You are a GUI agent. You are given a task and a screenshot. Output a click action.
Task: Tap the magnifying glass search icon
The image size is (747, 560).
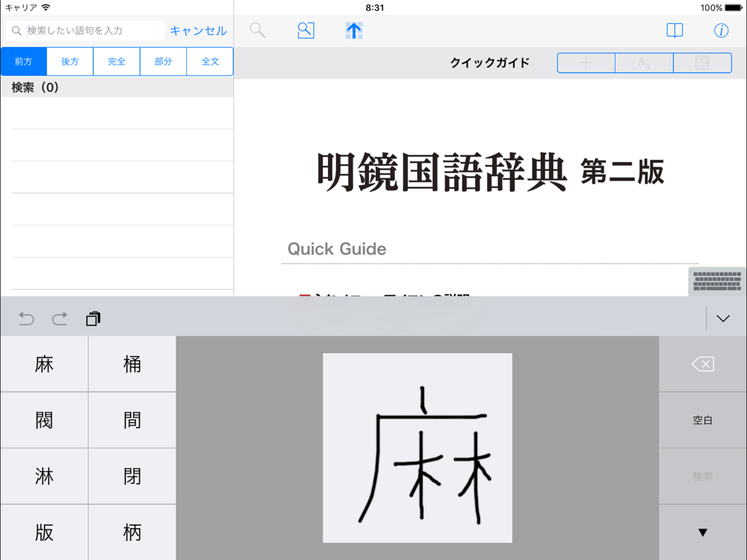[x=258, y=31]
